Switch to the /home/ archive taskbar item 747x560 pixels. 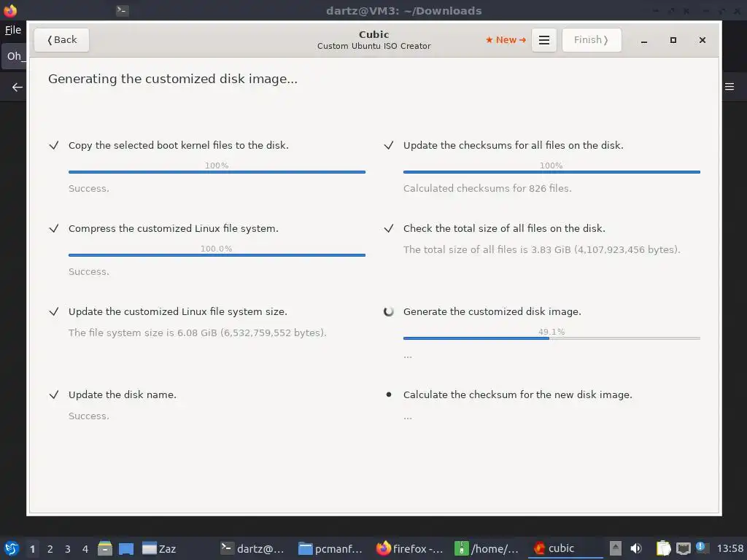[487, 548]
